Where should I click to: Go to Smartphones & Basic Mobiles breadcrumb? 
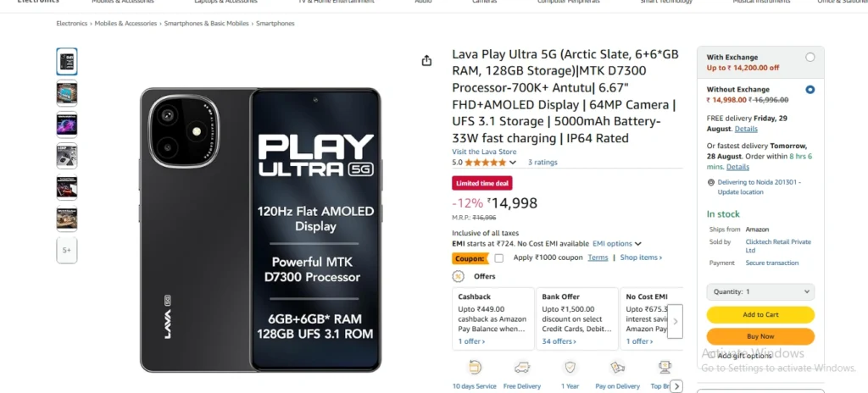pyautogui.click(x=207, y=24)
